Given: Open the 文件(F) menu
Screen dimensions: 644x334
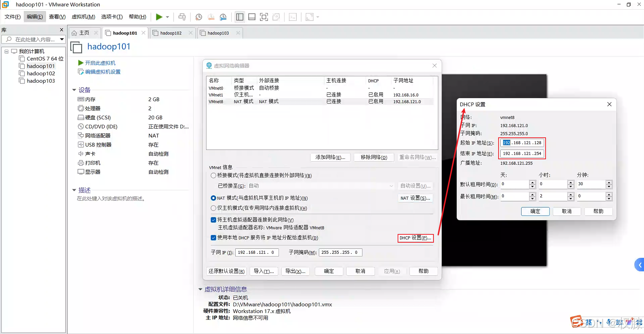Looking at the screenshot, I should [12, 17].
